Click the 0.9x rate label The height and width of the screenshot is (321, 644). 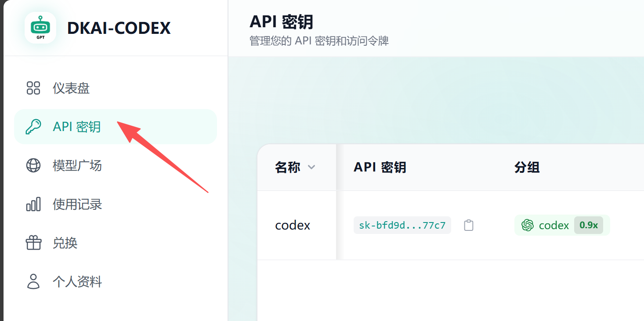point(589,225)
